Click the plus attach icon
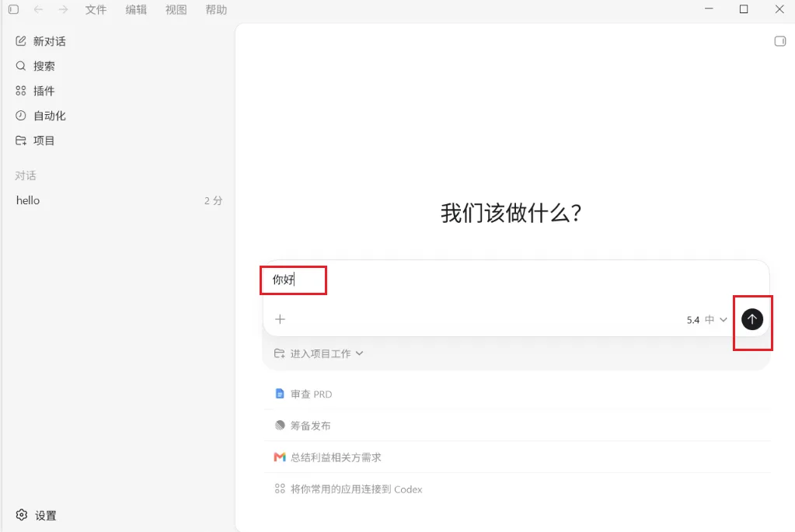 (x=280, y=319)
